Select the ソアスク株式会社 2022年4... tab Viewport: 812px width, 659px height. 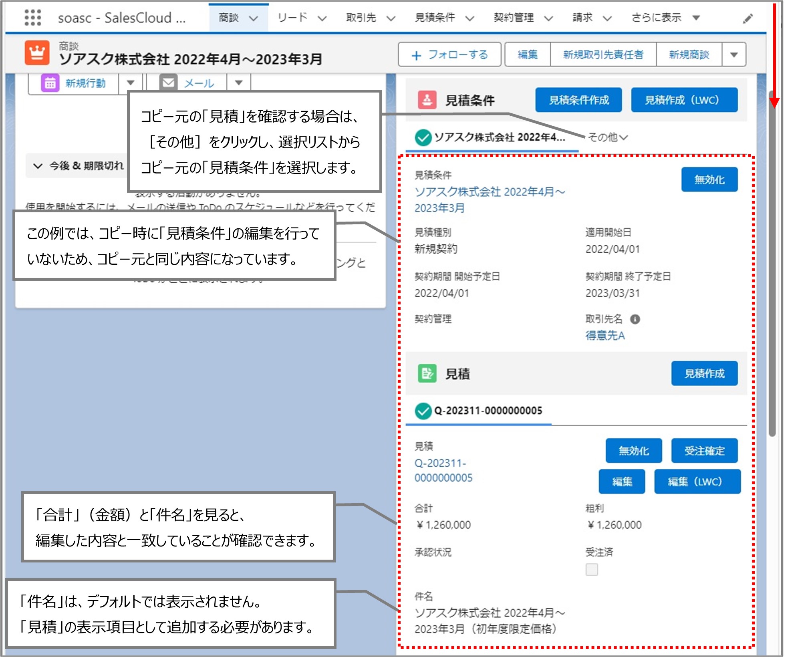pyautogui.click(x=492, y=138)
